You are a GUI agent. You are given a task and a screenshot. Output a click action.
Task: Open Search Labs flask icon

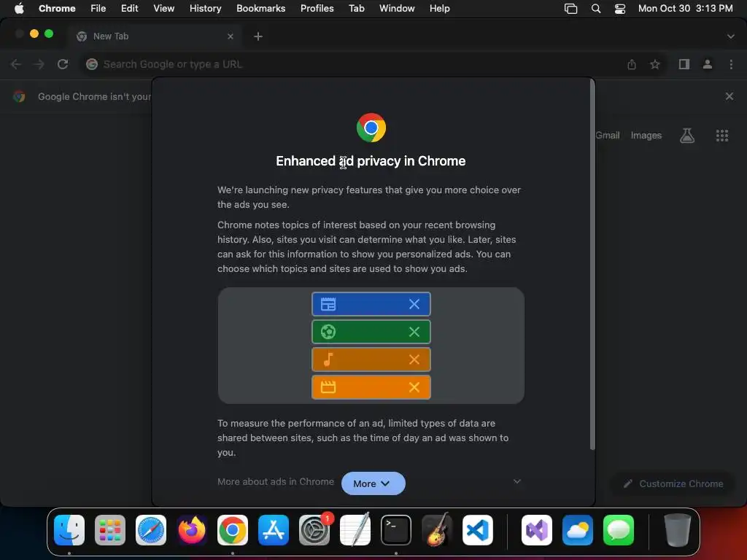pos(687,136)
